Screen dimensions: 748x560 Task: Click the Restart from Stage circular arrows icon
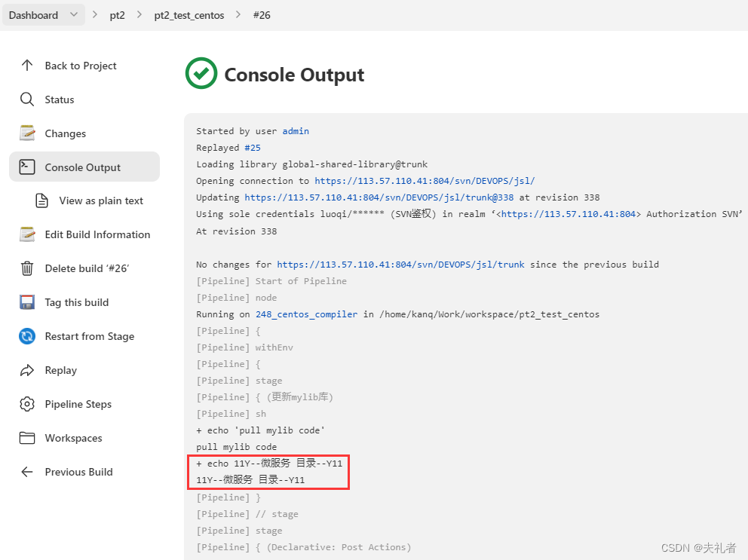(x=27, y=336)
